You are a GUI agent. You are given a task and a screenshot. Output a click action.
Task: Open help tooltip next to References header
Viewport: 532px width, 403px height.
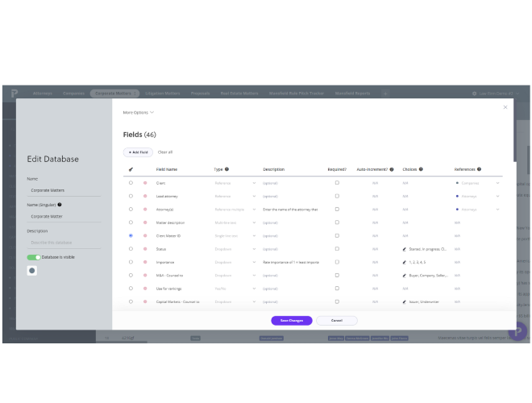tap(479, 169)
